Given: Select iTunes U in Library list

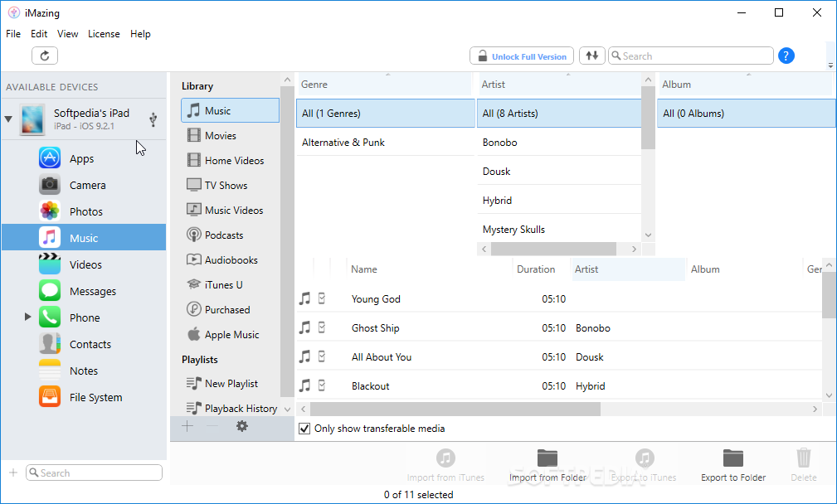Looking at the screenshot, I should coord(230,285).
